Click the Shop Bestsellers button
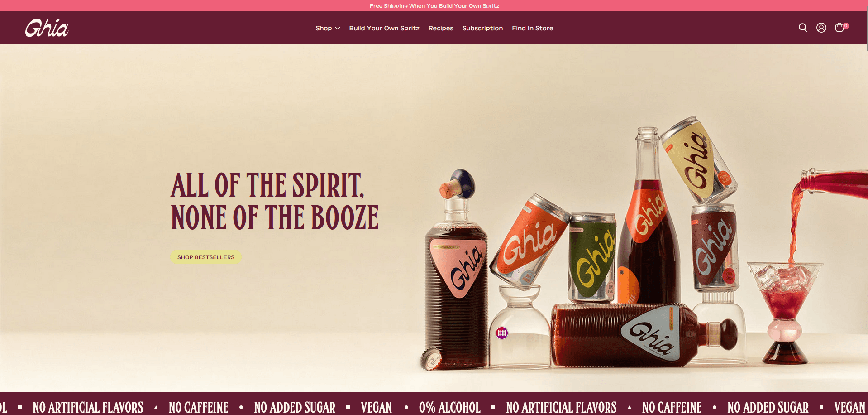 tap(206, 257)
